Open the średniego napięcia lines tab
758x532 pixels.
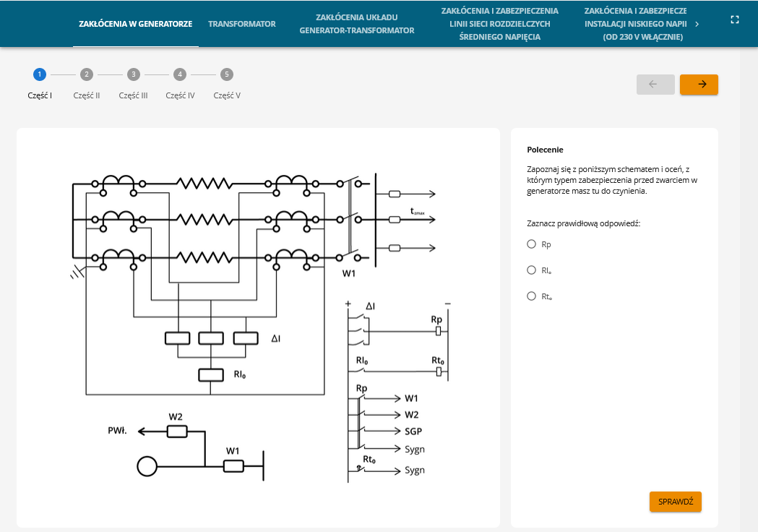(x=499, y=24)
